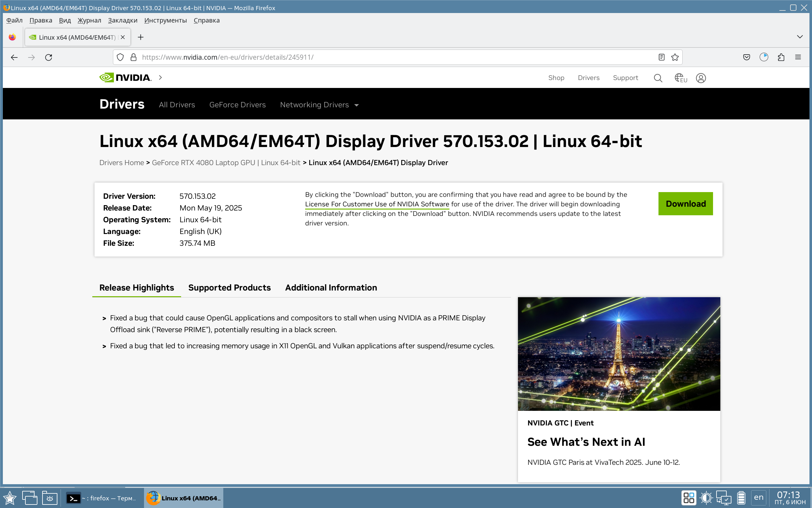Click the NVIDIA logo

click(x=126, y=77)
